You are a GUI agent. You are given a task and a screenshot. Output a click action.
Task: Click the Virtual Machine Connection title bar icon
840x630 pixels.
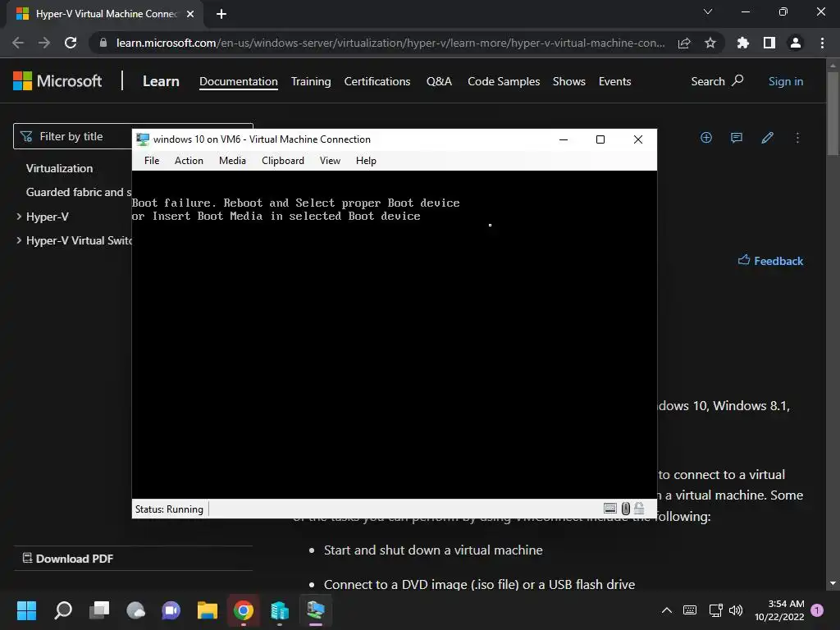point(143,139)
